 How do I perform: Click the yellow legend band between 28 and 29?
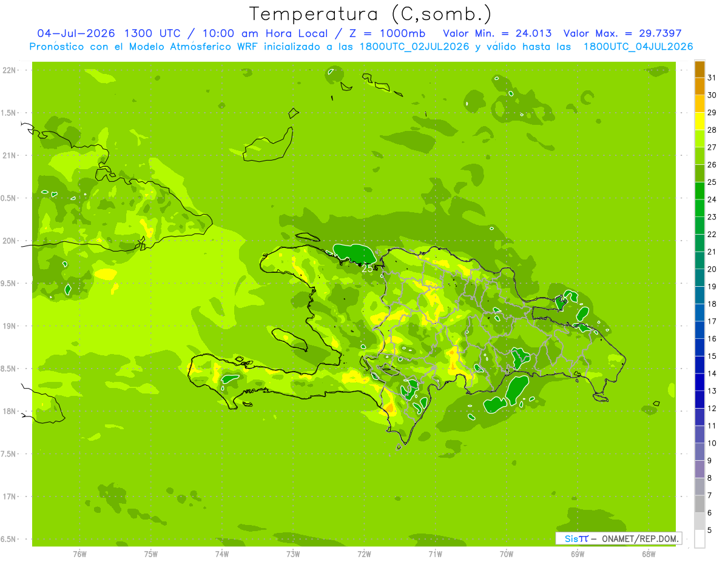(699, 121)
